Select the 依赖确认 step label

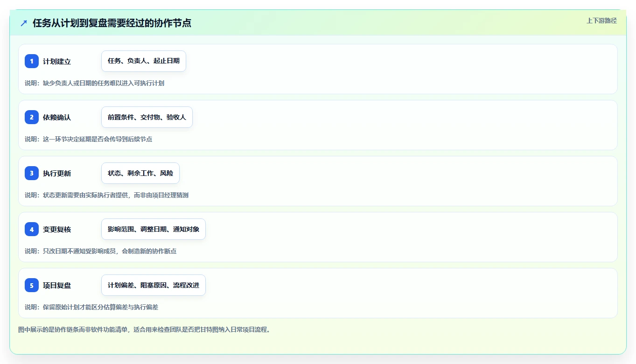[x=57, y=117]
